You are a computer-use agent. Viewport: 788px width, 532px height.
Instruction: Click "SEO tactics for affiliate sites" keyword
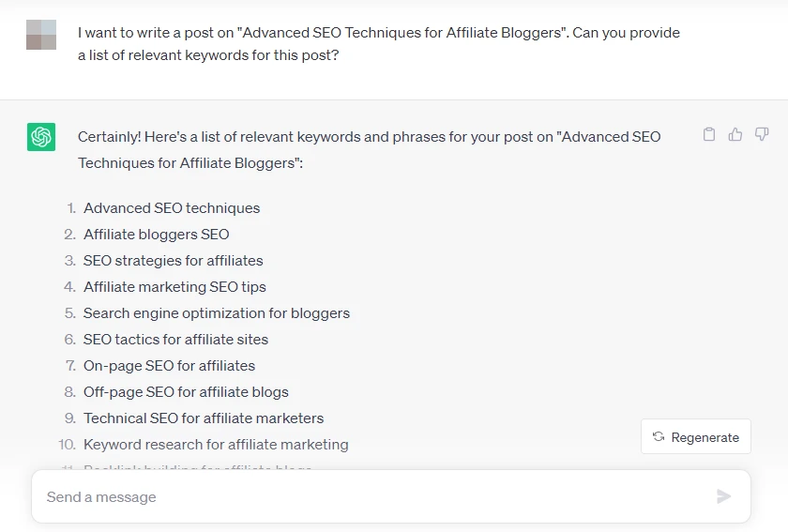(175, 340)
